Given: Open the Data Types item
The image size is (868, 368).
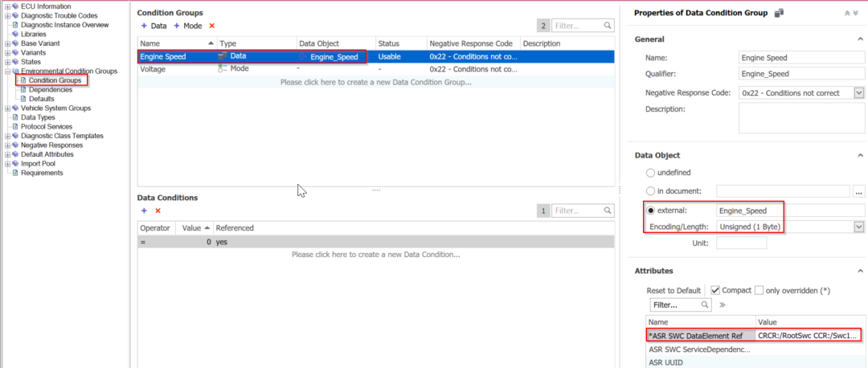Looking at the screenshot, I should tap(39, 117).
